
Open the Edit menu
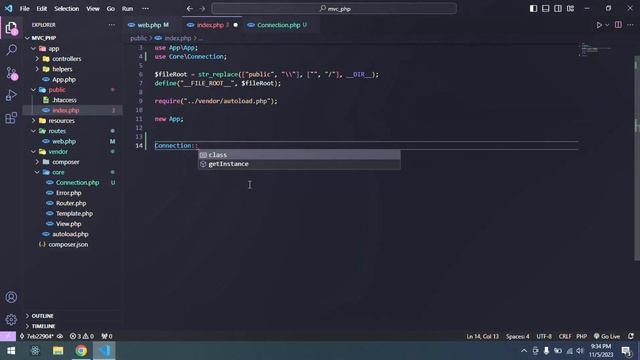42,9
